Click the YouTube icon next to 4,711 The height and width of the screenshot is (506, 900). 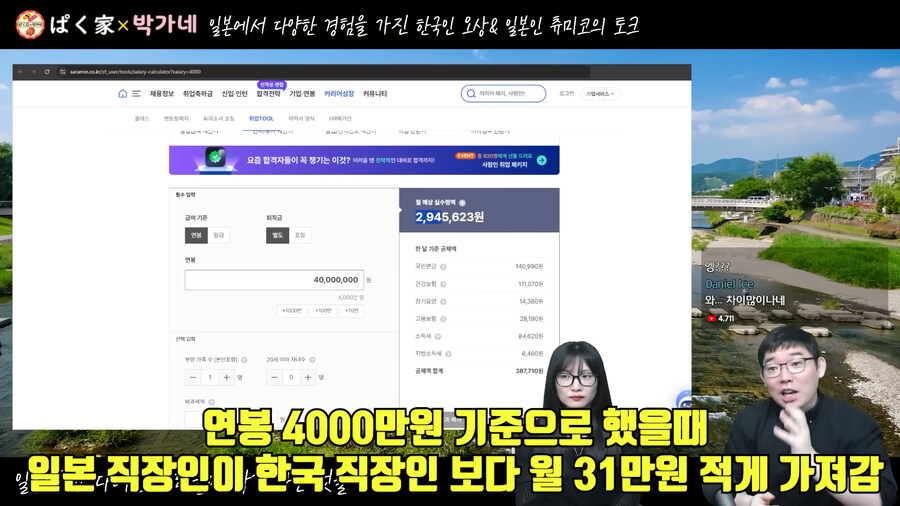(711, 318)
